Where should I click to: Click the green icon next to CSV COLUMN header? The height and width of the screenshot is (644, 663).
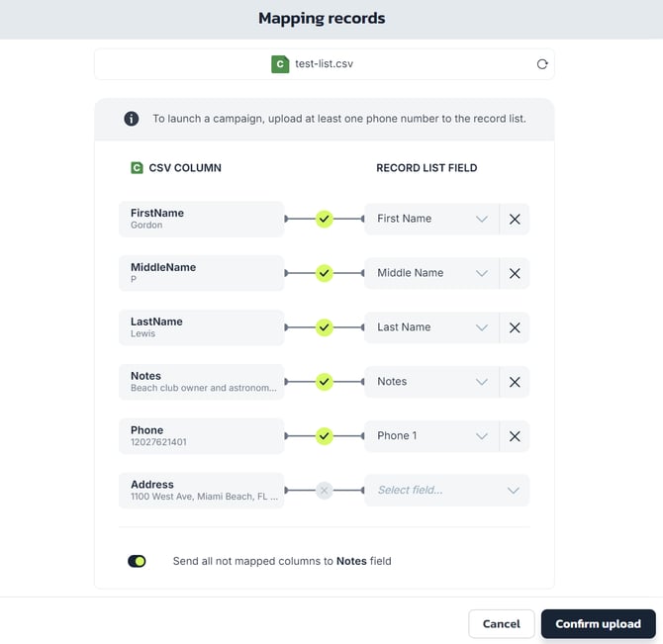(x=137, y=168)
